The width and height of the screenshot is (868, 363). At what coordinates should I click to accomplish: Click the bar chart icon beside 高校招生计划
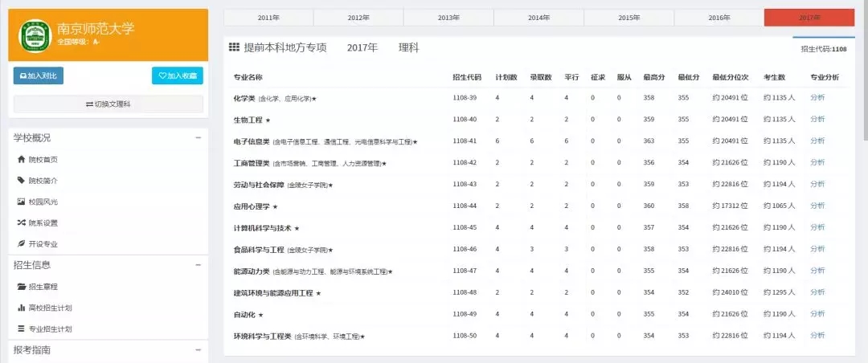22,307
